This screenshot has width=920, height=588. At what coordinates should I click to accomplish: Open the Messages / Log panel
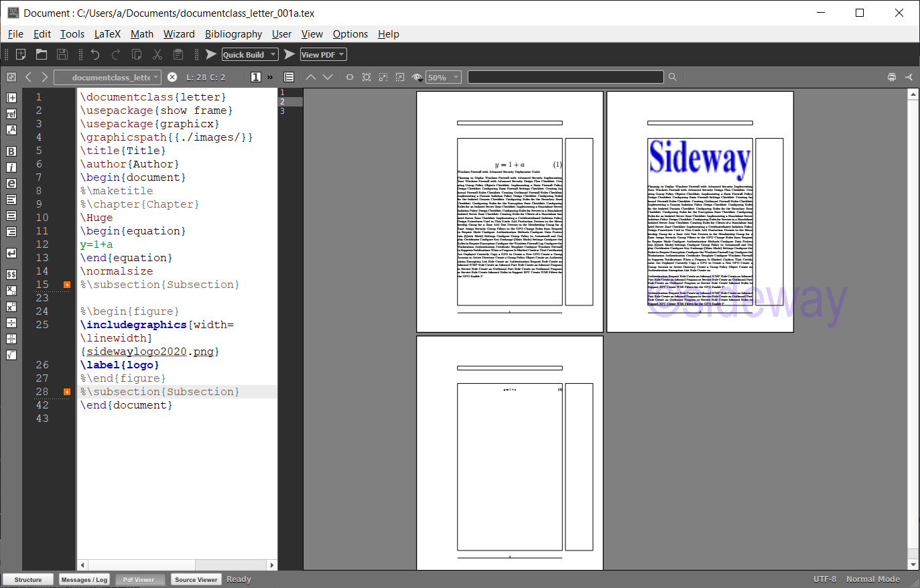coord(84,579)
